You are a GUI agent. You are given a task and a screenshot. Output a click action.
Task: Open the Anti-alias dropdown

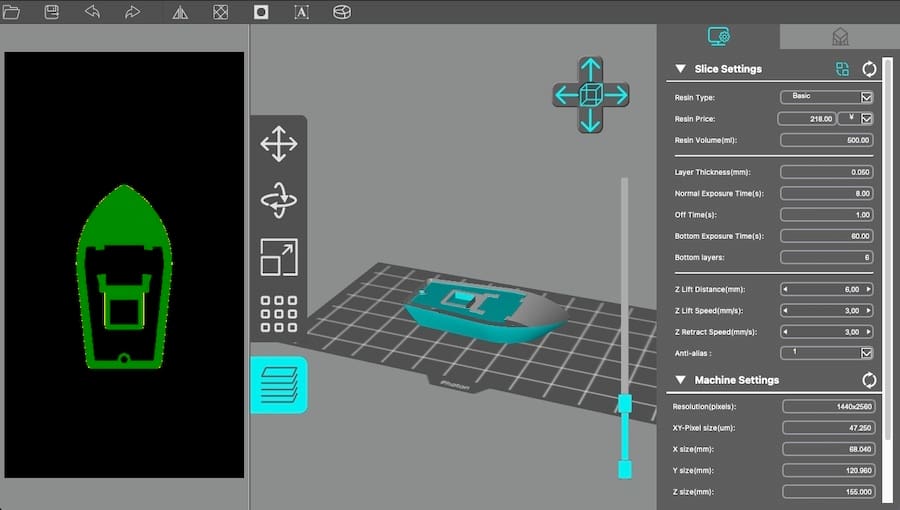[866, 353]
